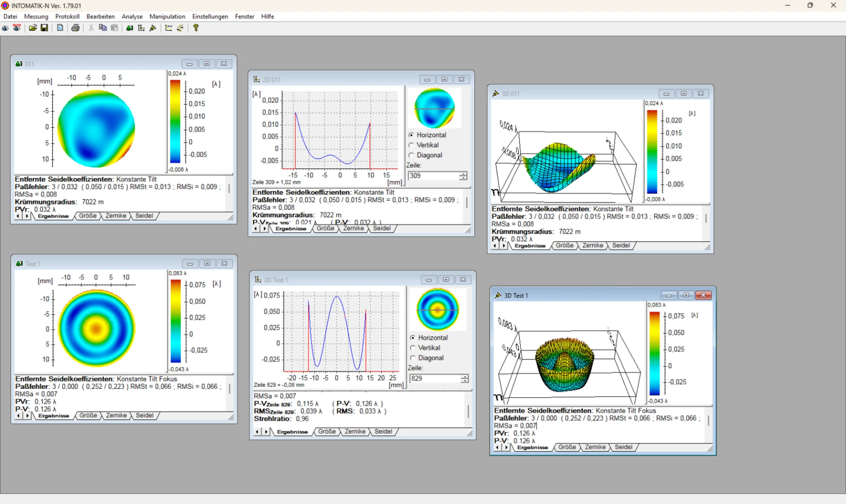Open help via the question mark icon

click(x=195, y=28)
